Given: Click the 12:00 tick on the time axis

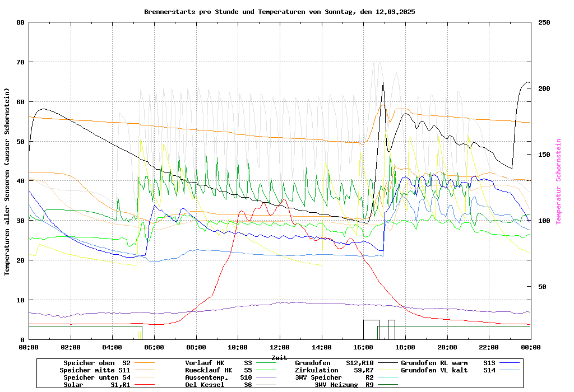Looking at the screenshot, I should 279,347.
